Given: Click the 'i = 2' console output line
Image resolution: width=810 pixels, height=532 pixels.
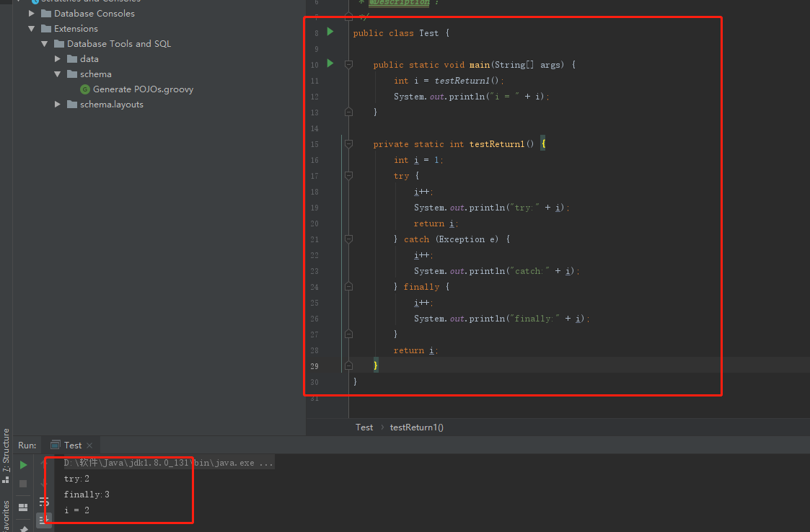Looking at the screenshot, I should click(x=76, y=510).
